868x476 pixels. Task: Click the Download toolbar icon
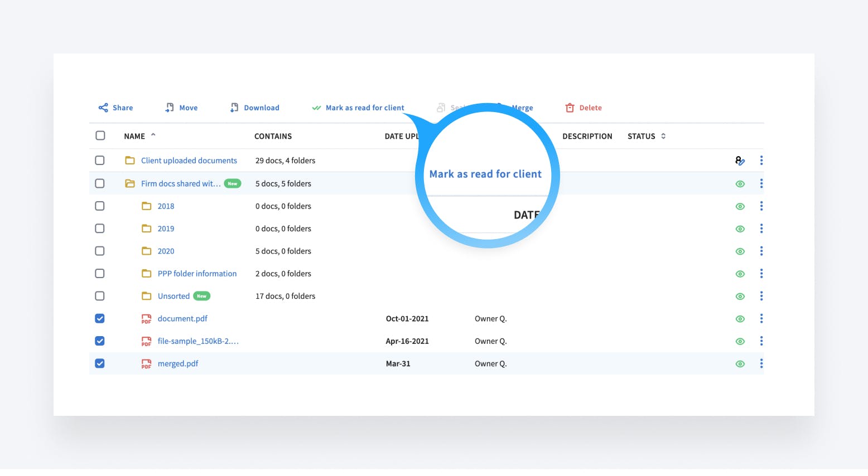point(234,108)
